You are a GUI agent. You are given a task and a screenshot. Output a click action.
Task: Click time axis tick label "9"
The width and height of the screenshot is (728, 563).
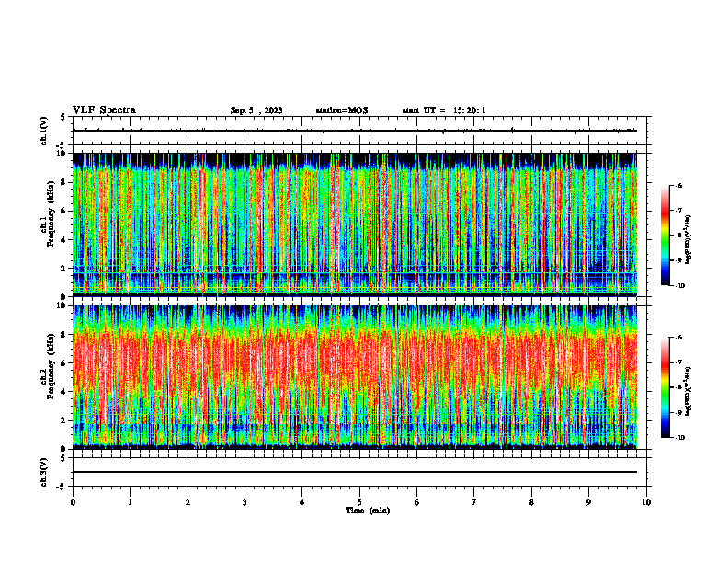(588, 502)
